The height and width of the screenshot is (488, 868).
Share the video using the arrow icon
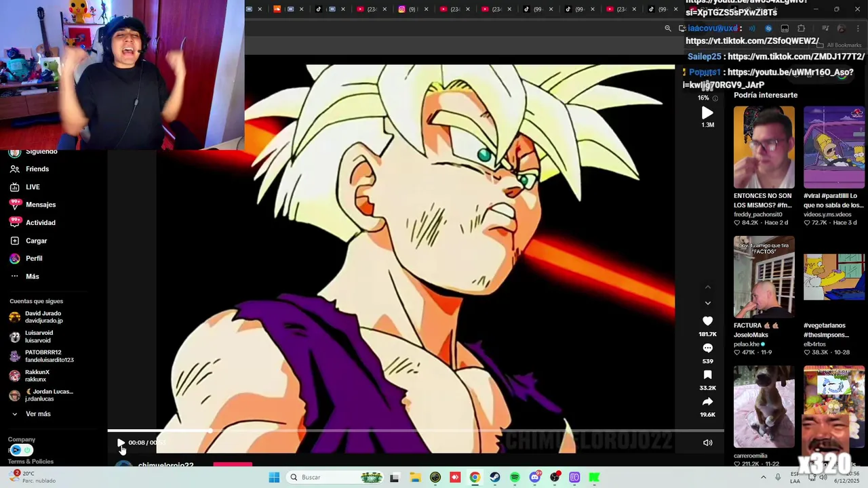click(707, 402)
